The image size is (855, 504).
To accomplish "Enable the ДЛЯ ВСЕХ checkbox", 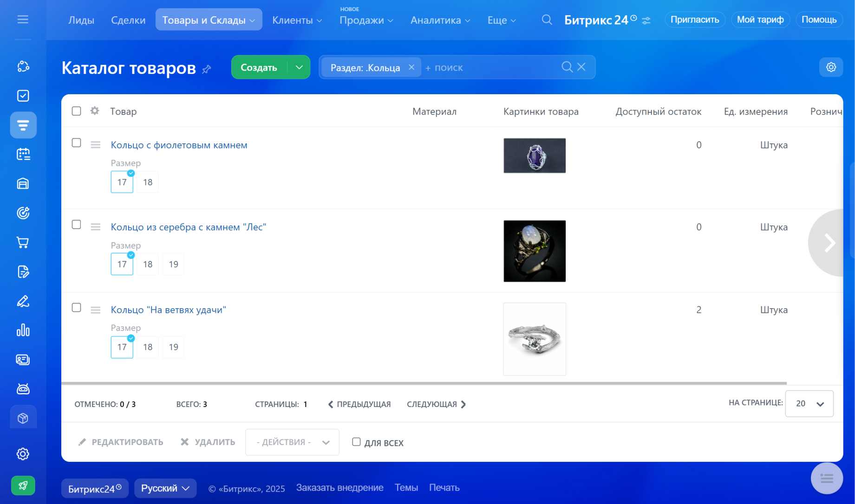I will (x=356, y=442).
